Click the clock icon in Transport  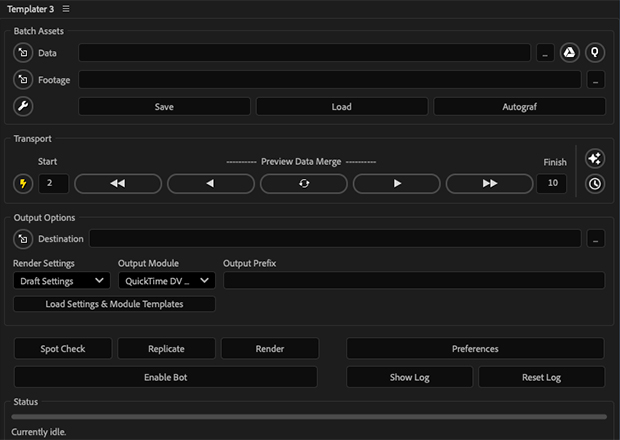tap(595, 184)
